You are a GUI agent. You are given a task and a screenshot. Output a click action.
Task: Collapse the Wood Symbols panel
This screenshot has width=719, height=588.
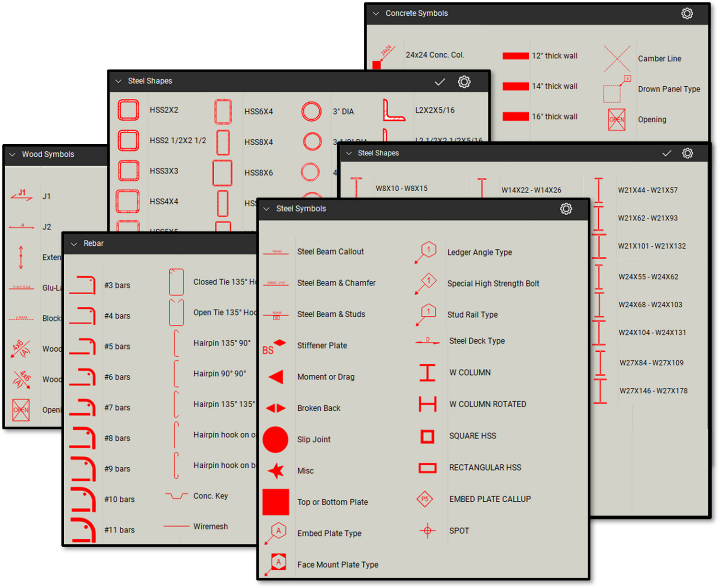pyautogui.click(x=12, y=154)
